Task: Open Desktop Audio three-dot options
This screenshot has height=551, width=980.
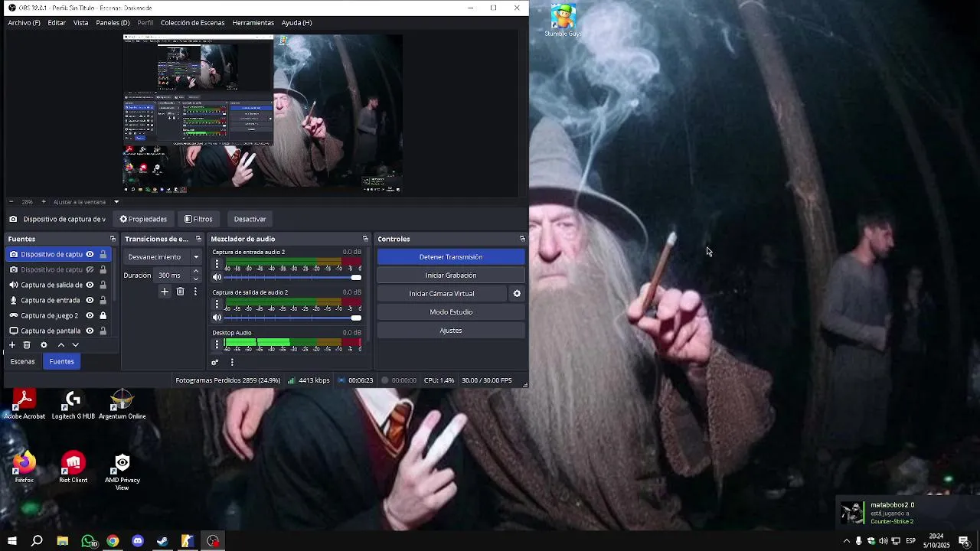Action: coord(217,344)
